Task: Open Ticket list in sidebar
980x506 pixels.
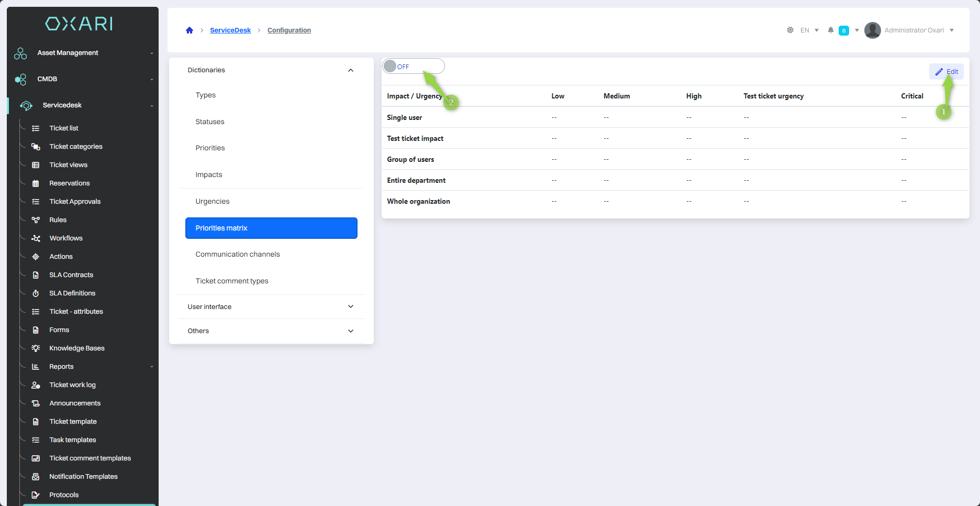Action: point(64,128)
